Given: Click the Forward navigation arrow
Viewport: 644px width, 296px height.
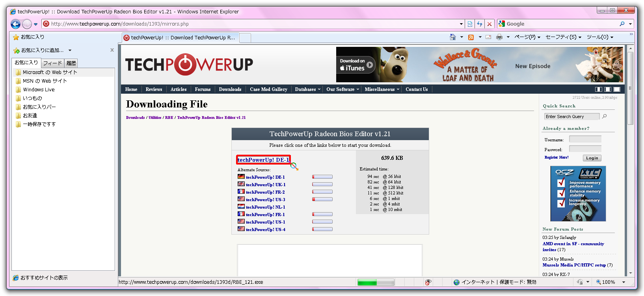Looking at the screenshot, I should point(27,24).
